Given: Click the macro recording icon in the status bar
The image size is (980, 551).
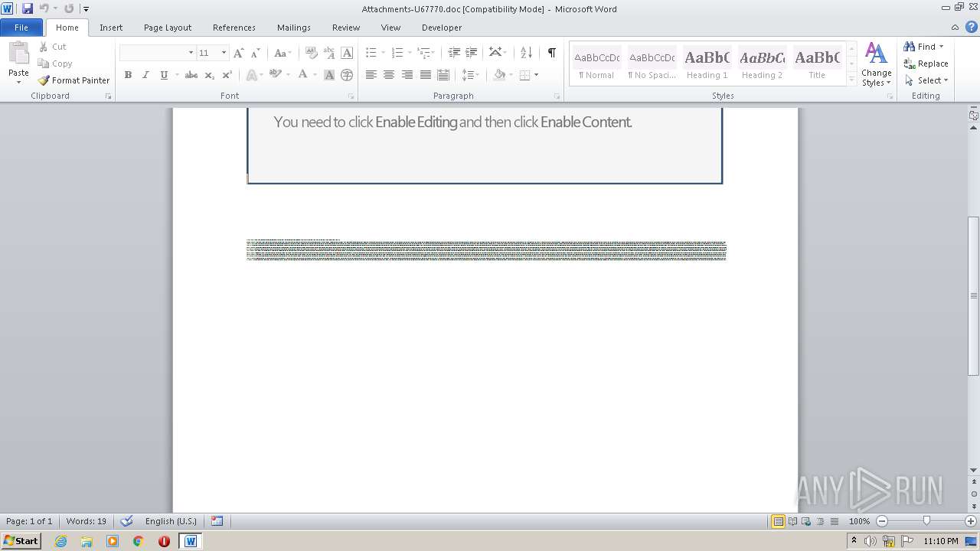Looking at the screenshot, I should point(217,521).
